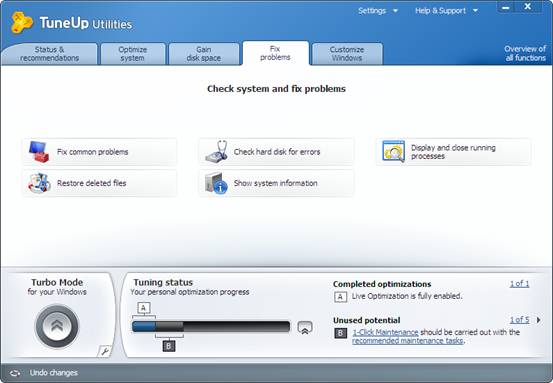This screenshot has height=383, width=553.
Task: Click the tuning status progress bar
Action: click(211, 327)
